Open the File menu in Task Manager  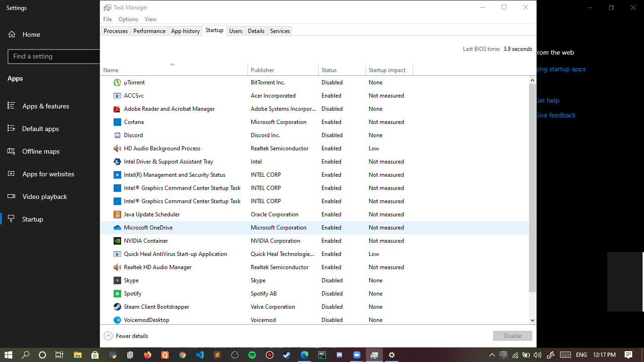(107, 19)
